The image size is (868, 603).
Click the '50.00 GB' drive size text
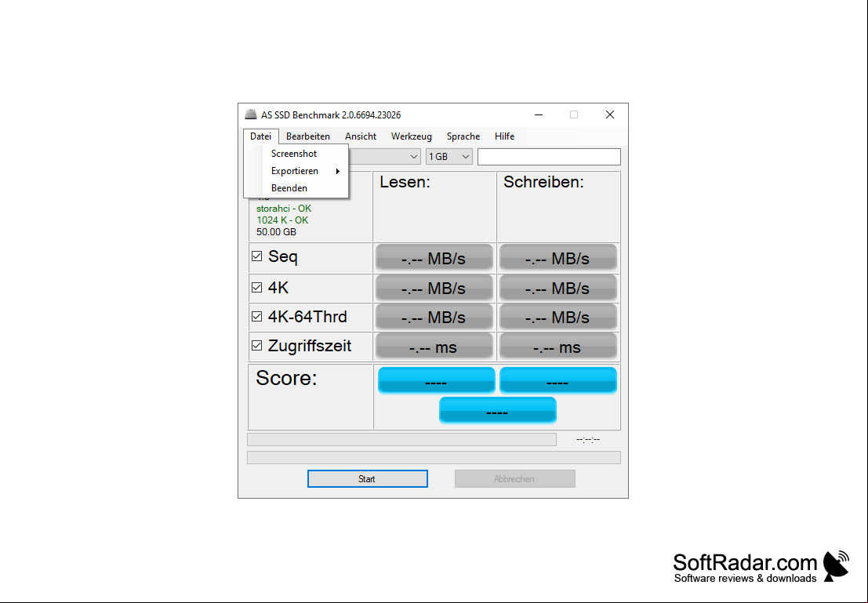click(x=276, y=231)
